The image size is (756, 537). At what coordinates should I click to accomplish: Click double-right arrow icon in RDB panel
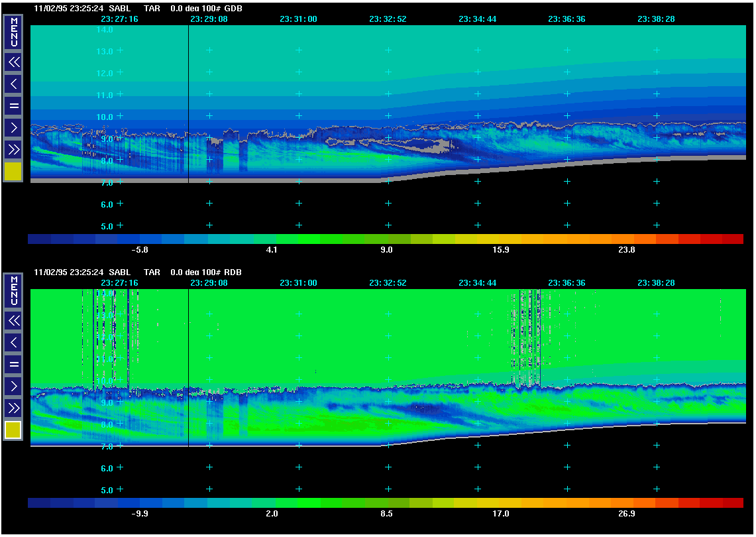(13, 408)
